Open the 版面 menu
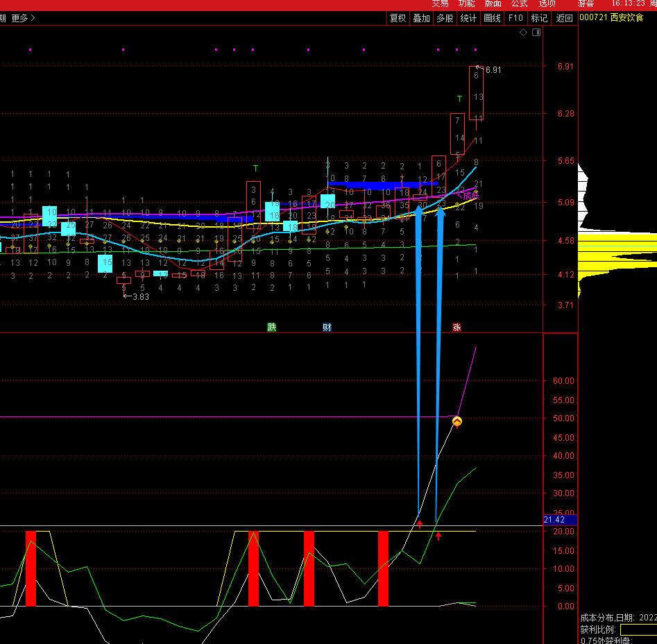657x644 pixels. [x=493, y=3]
